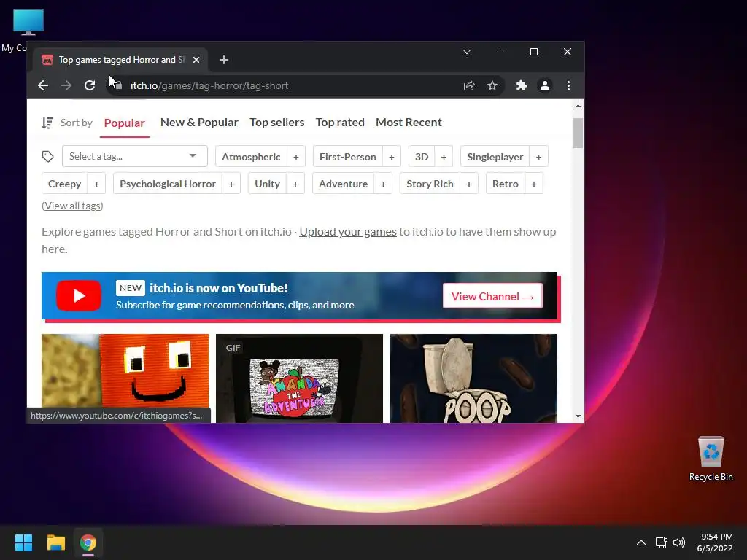
Task: Add the Adventure tag with plus
Action: click(383, 184)
